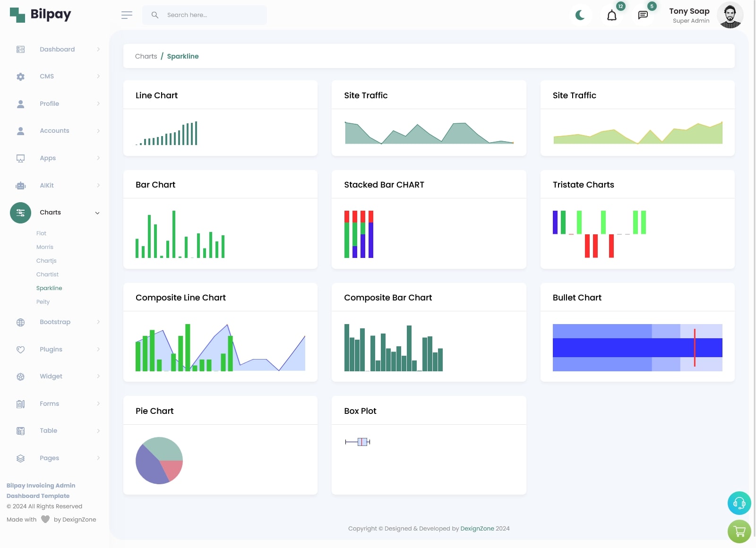Click the red marker in Bullet Chart

click(695, 348)
